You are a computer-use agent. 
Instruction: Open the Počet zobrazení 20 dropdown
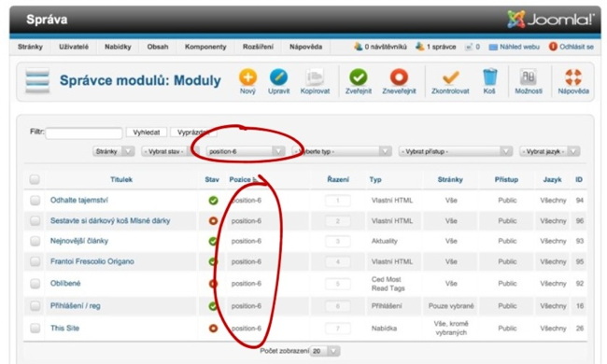[x=325, y=351]
